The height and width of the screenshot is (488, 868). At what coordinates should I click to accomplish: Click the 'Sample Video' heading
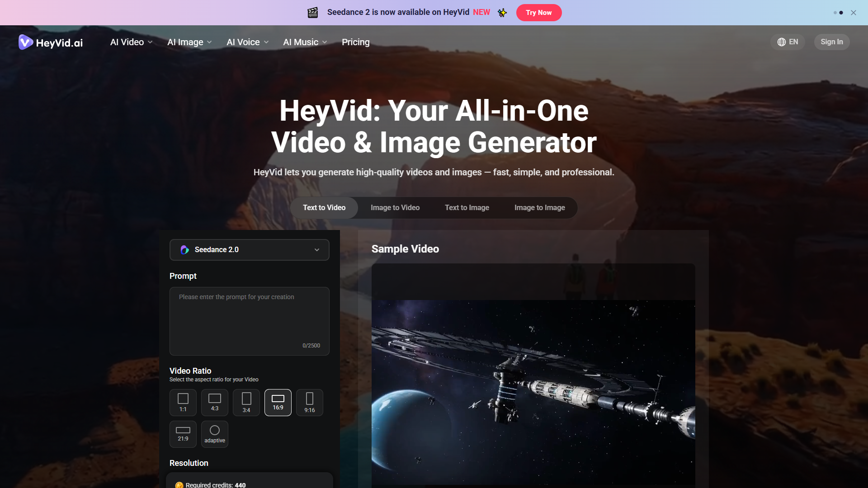coord(405,249)
